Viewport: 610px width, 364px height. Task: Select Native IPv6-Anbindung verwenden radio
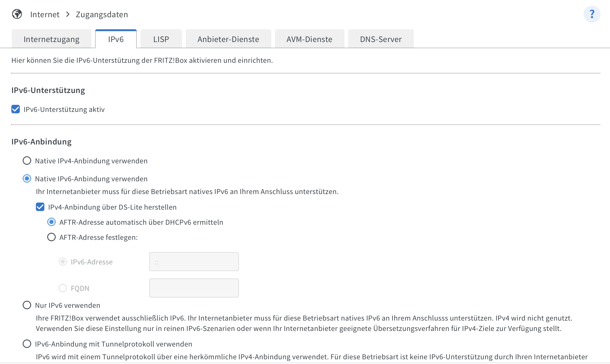click(27, 178)
